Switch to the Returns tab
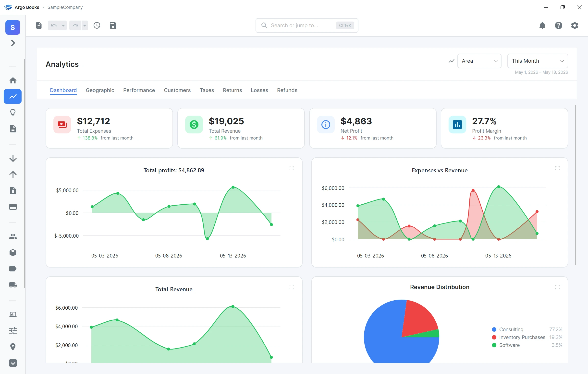 [x=232, y=90]
